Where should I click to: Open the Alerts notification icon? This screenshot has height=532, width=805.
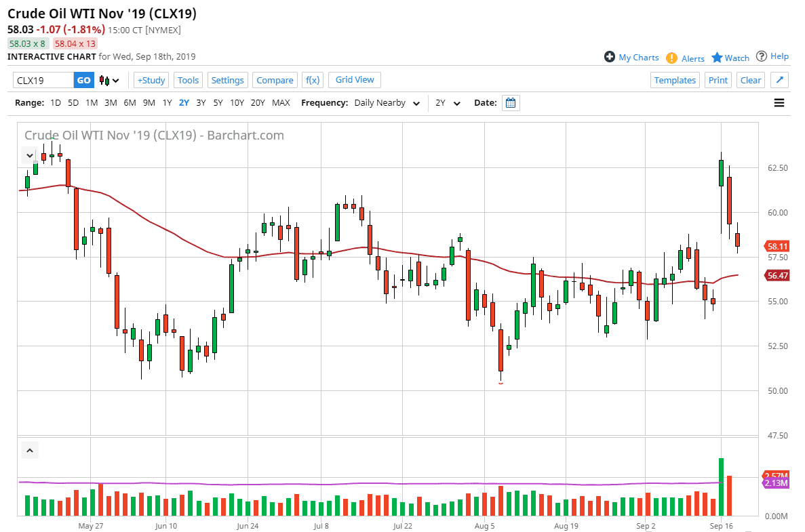(671, 58)
